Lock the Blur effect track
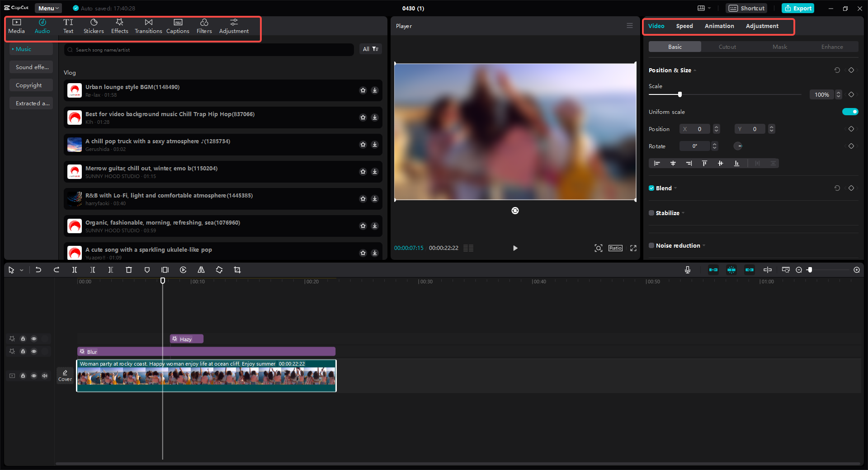Image resolution: width=868 pixels, height=470 pixels. tap(23, 352)
